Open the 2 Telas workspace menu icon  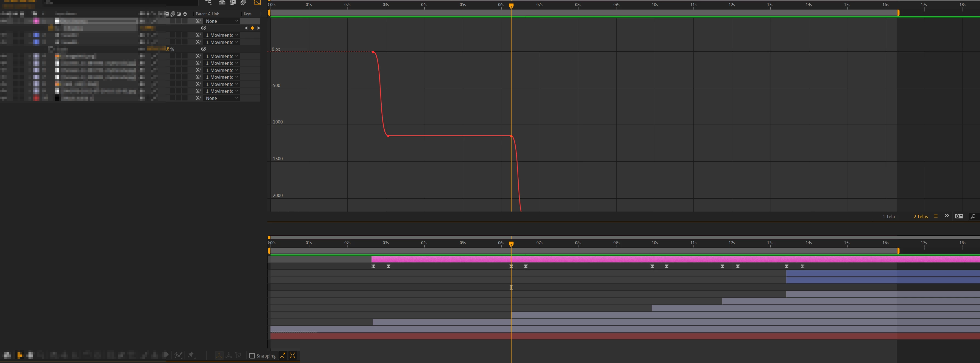coord(936,216)
